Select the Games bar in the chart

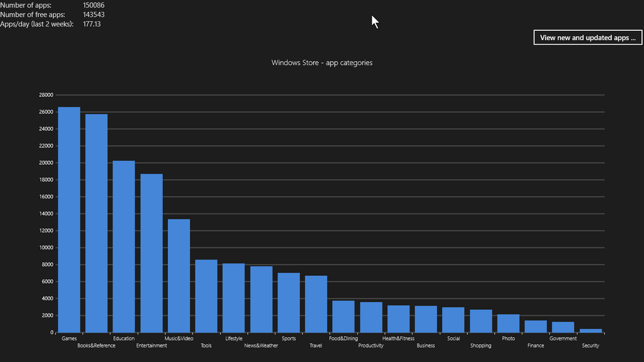(x=69, y=220)
